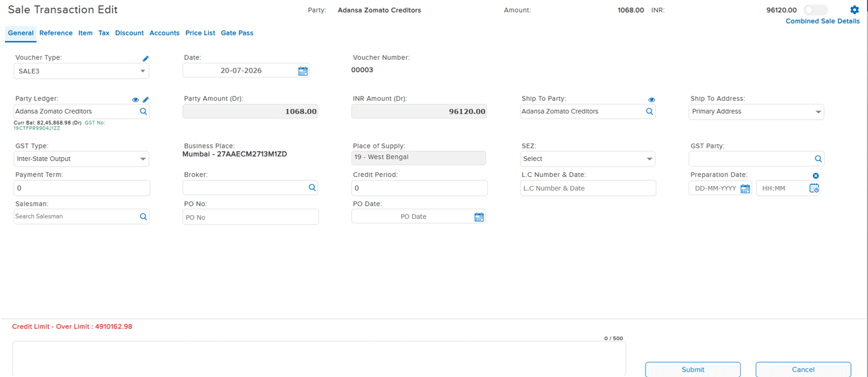
Task: Open the Ship To Address dropdown
Action: 756,112
